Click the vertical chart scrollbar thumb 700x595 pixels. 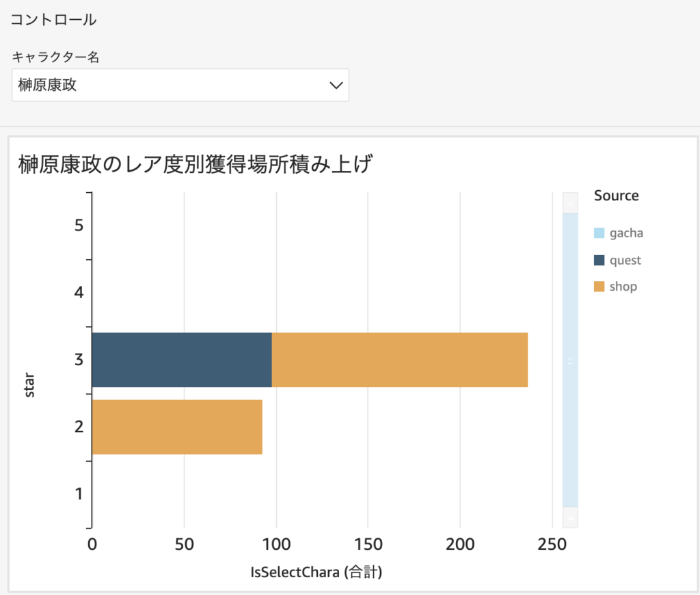(x=570, y=360)
